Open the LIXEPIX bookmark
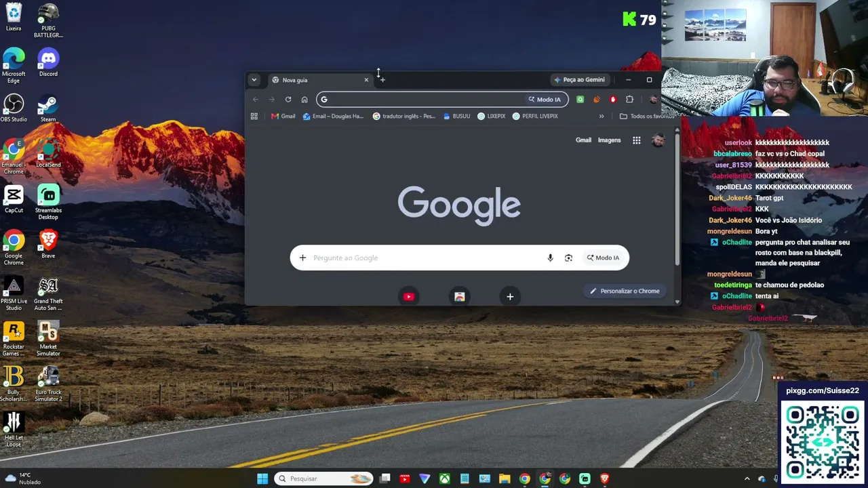Viewport: 868px width, 488px height. [x=492, y=116]
